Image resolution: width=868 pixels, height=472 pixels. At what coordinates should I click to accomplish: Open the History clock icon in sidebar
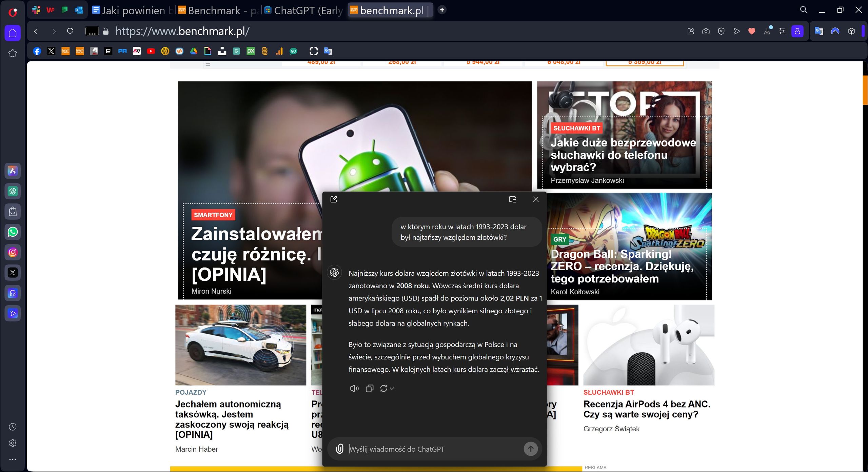pos(13,427)
